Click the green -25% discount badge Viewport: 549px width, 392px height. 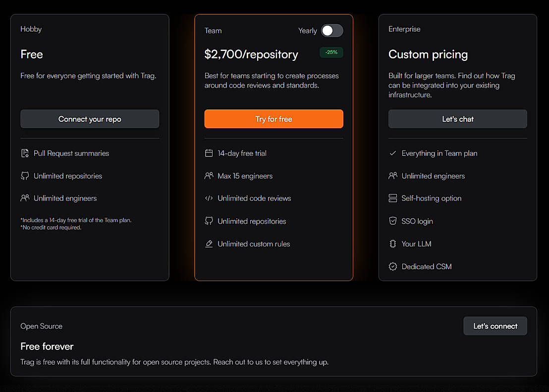[x=331, y=52]
